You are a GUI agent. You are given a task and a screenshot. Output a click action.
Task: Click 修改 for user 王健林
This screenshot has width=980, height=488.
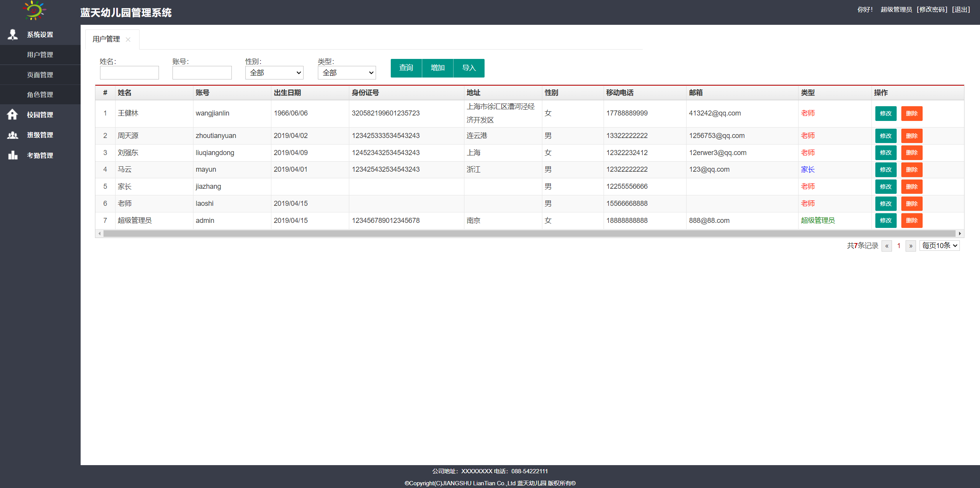click(886, 114)
